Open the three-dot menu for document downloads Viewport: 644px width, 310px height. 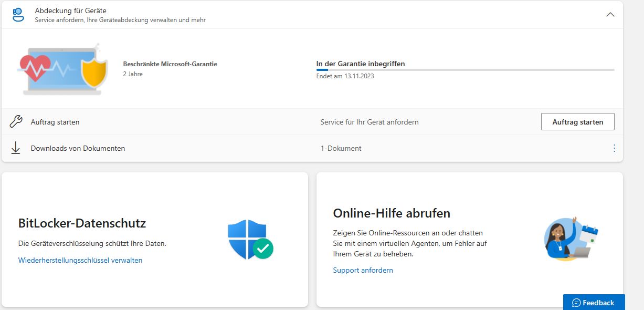(614, 148)
